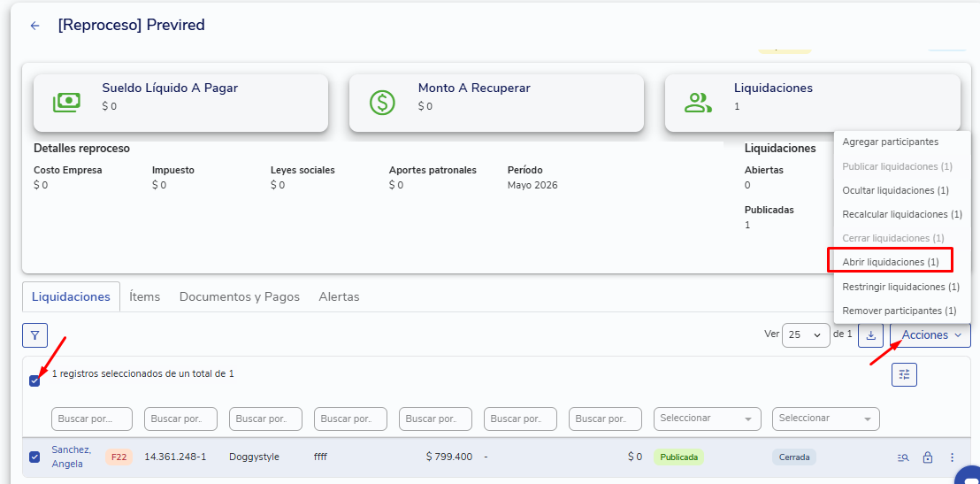
Task: Open column settings sliders icon
Action: [904, 374]
